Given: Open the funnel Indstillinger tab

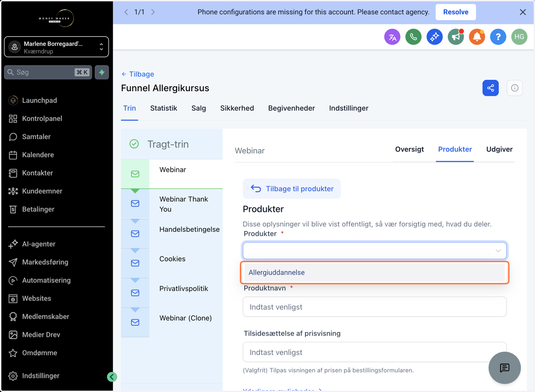Looking at the screenshot, I should [349, 108].
